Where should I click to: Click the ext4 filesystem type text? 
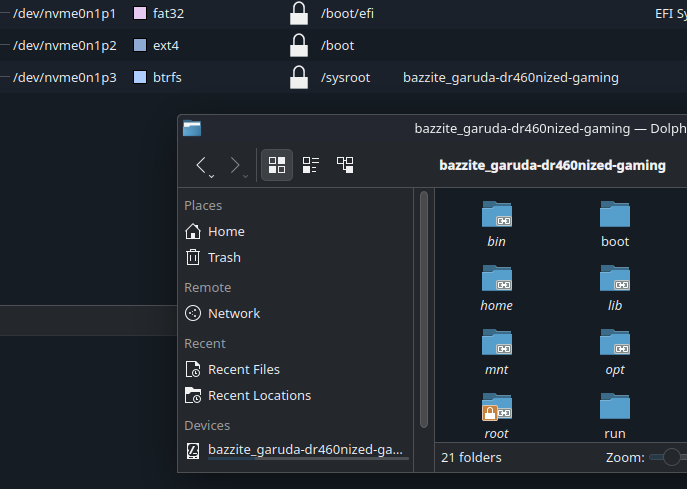(166, 46)
